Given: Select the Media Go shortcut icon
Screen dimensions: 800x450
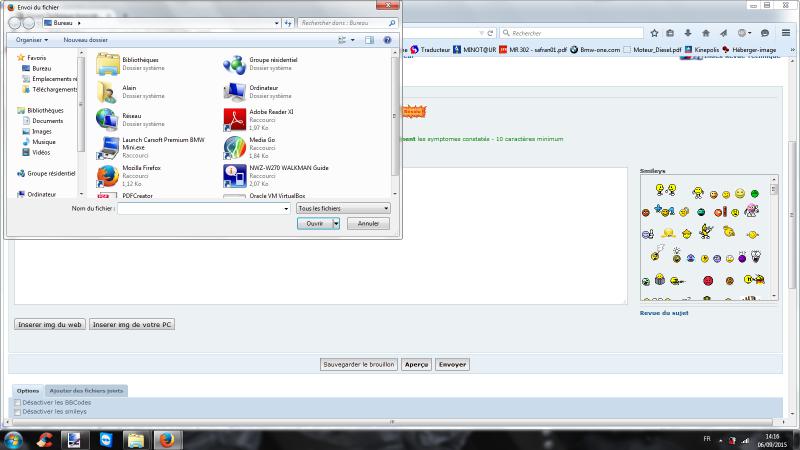Looking at the screenshot, I should 234,148.
